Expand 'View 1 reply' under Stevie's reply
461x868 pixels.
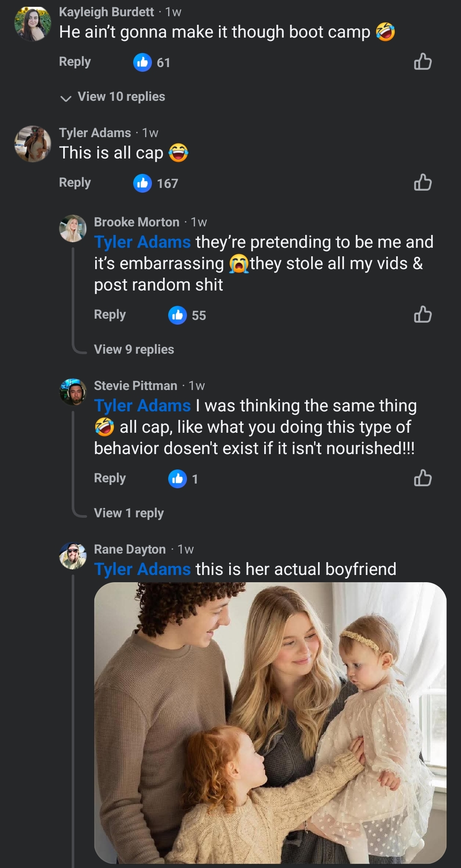pyautogui.click(x=129, y=513)
